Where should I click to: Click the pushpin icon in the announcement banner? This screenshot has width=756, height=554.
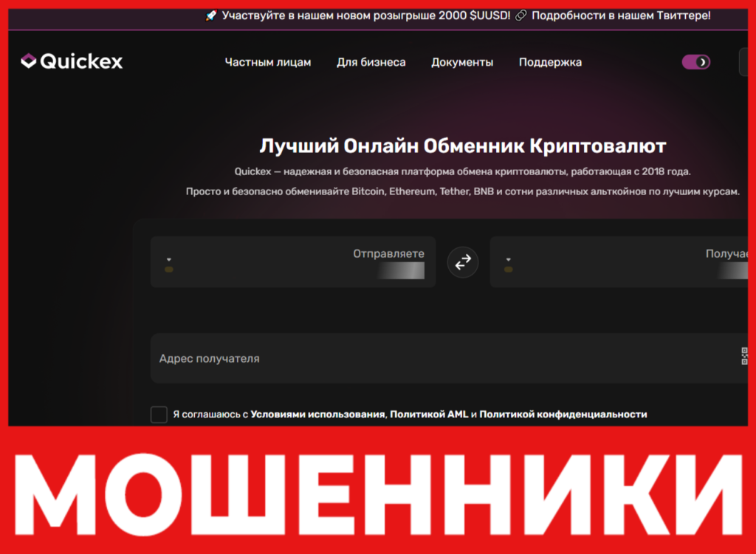pos(210,14)
